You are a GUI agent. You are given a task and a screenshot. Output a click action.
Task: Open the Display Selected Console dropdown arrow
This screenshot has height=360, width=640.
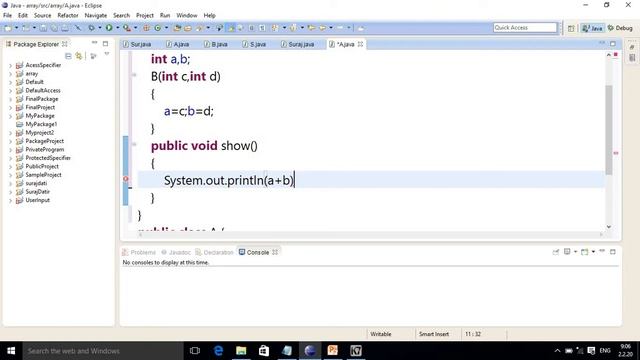[575, 252]
